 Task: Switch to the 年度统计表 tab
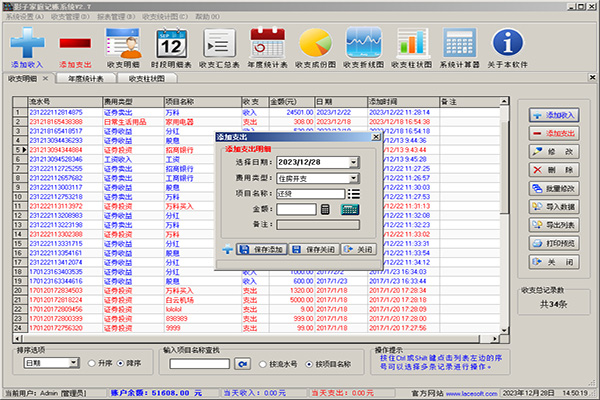(x=86, y=78)
